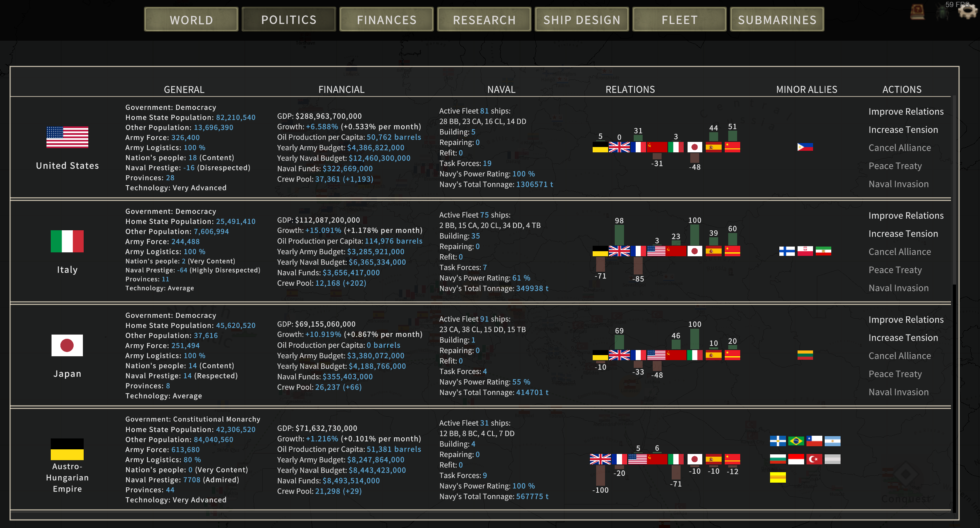Click Italy's Active Fleet 75 ships text
Screen dimensions: 980x528
point(475,215)
